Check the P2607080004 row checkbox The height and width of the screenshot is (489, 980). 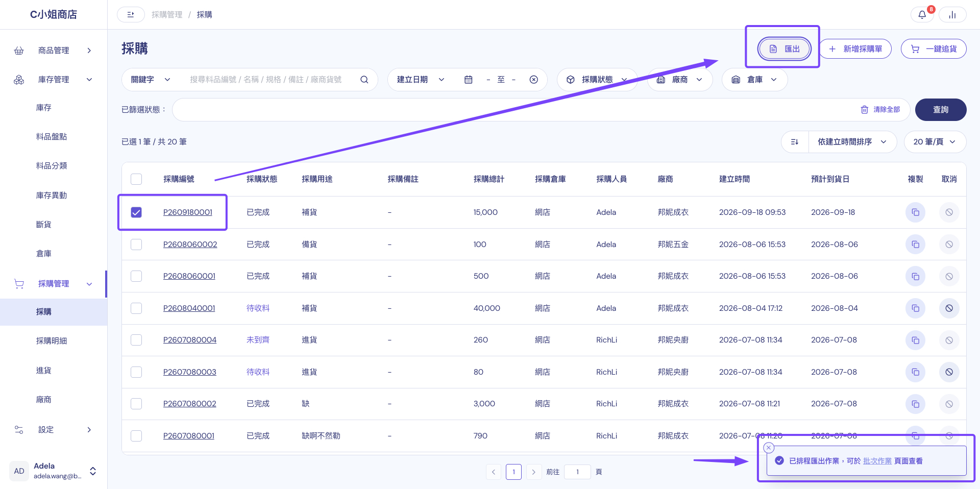pos(136,340)
